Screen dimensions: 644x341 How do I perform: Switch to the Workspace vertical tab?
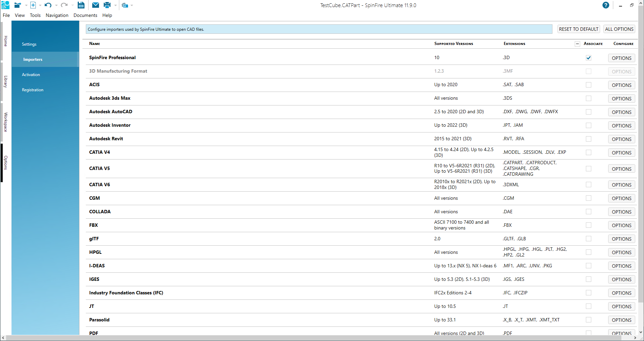point(5,122)
